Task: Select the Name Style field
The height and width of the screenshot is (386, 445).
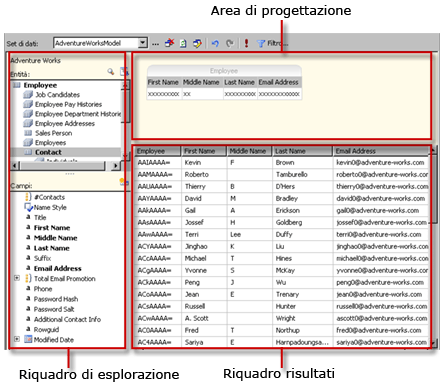Action: click(x=50, y=207)
